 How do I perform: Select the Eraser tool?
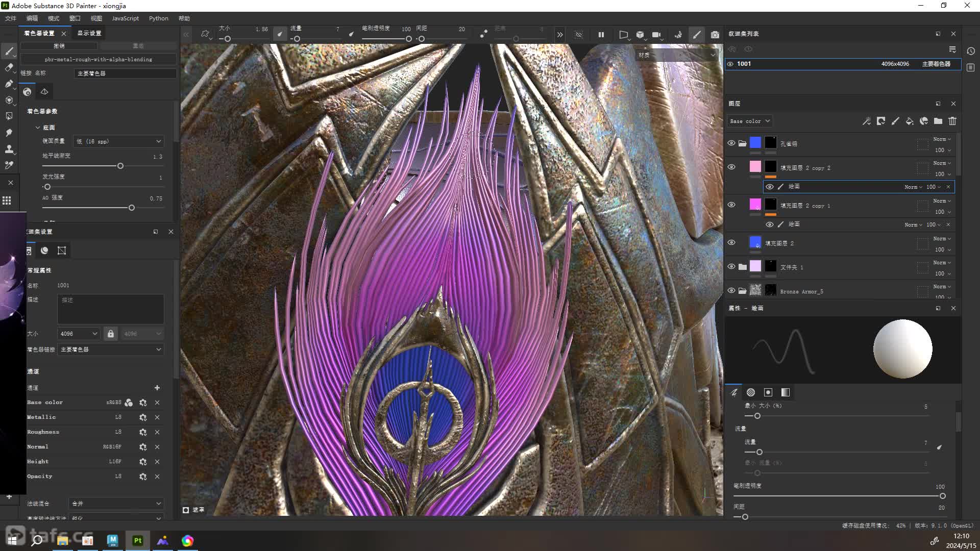[x=9, y=67]
